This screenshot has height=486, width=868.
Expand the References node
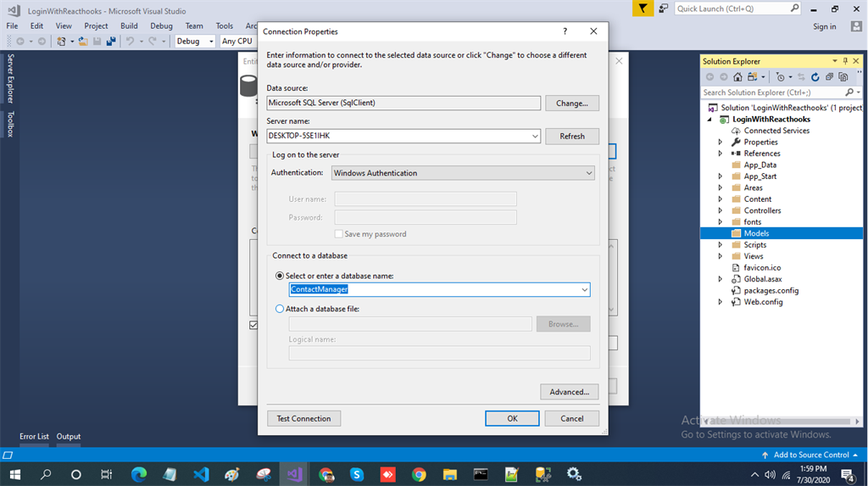[x=721, y=154]
